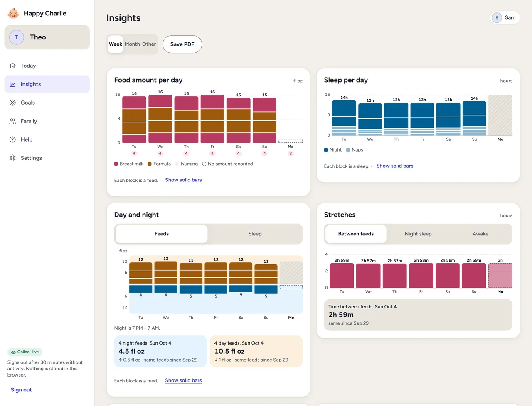Open the Sam account menu
Viewport: 532px width, 406px height.
[x=505, y=18]
